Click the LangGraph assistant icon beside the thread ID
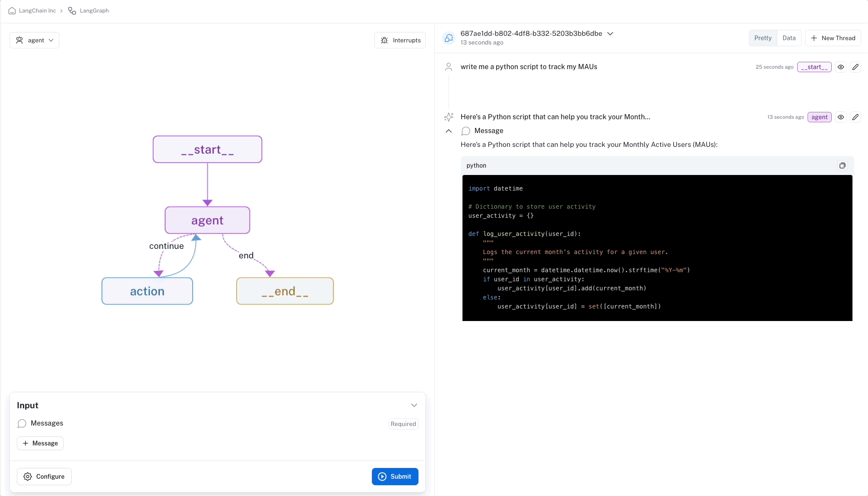The width and height of the screenshot is (868, 496). point(449,38)
